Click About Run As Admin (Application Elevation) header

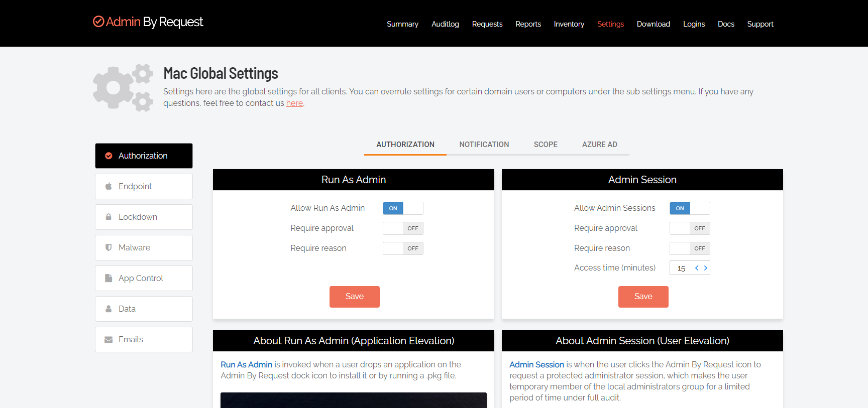click(354, 341)
